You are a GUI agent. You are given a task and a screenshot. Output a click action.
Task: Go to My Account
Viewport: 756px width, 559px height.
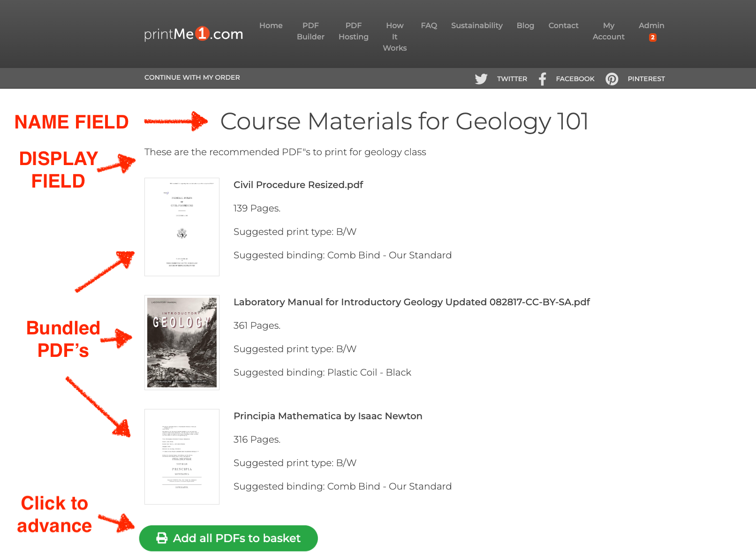(x=609, y=31)
